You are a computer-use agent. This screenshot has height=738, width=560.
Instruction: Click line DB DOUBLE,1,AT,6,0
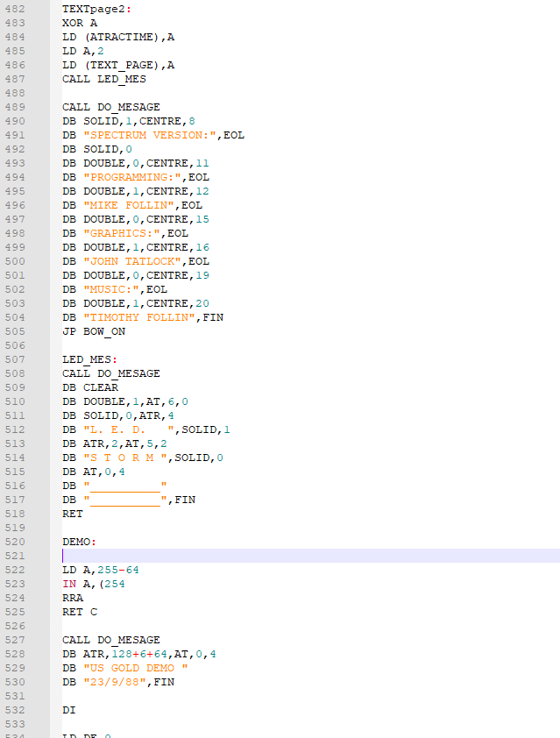coord(125,401)
